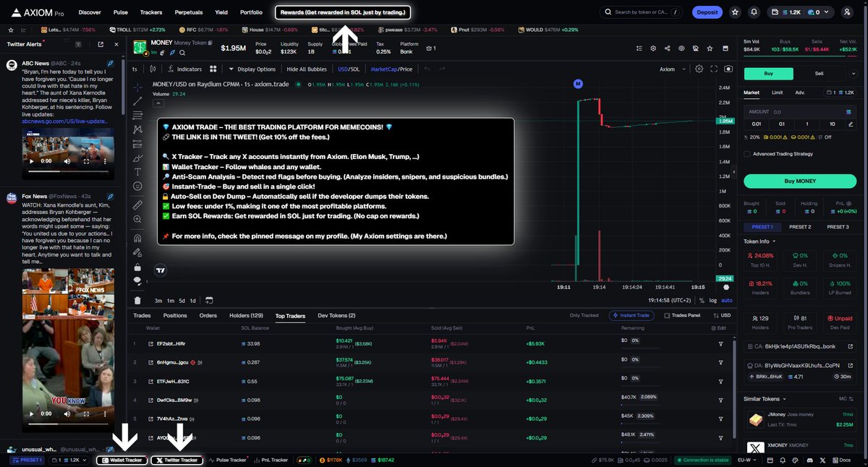Click Hide All Bubbles
Image resolution: width=868 pixels, height=467 pixels.
click(x=307, y=69)
